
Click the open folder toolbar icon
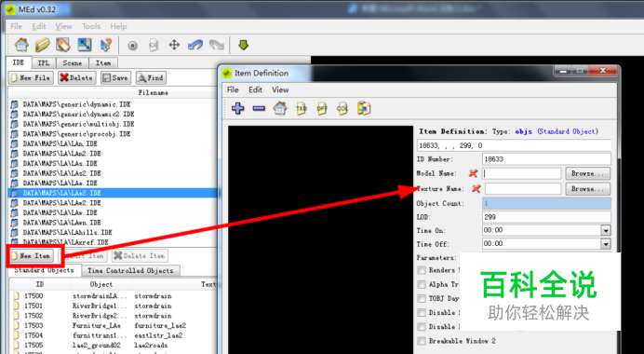pyautogui.click(x=42, y=45)
